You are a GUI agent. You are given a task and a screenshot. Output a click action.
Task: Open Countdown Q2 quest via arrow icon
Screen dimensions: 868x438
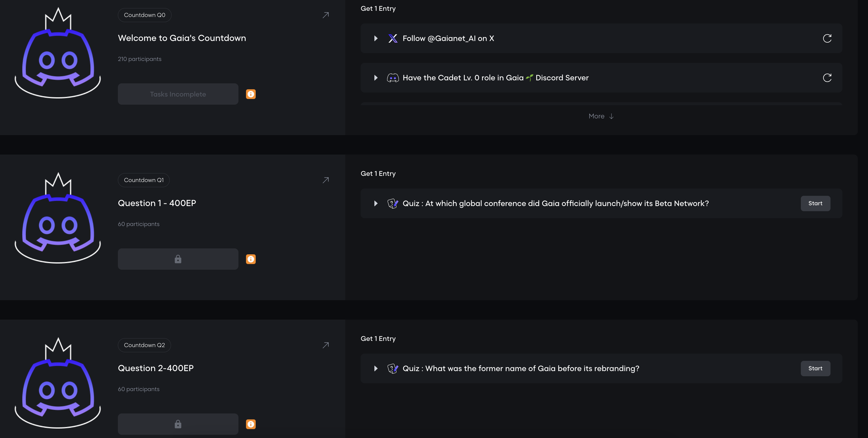point(326,345)
